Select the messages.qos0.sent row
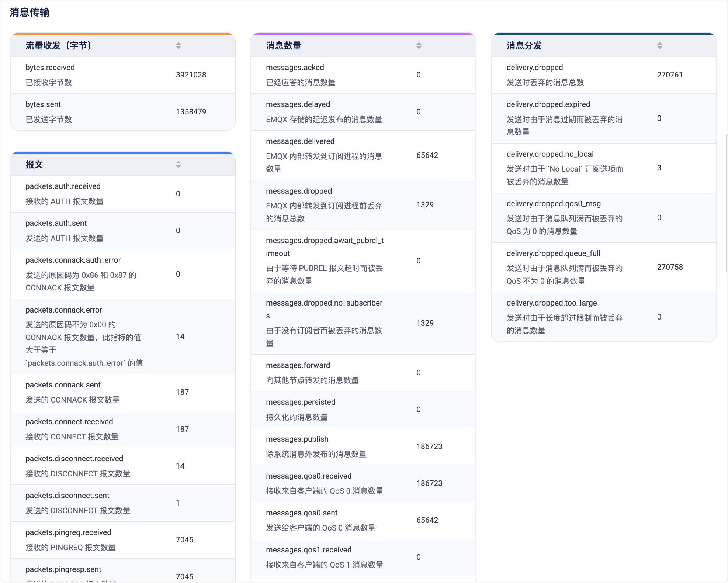Screen dimensions: 728x583 click(363, 520)
